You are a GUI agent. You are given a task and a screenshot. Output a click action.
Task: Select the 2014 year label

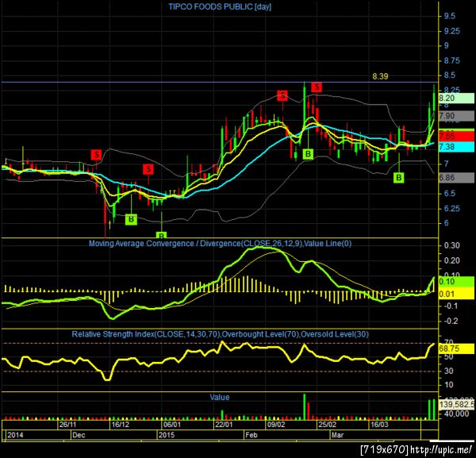15,435
